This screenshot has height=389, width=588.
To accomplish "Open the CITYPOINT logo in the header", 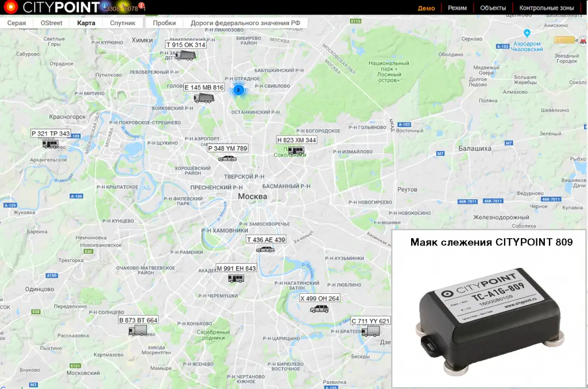I will pos(52,7).
